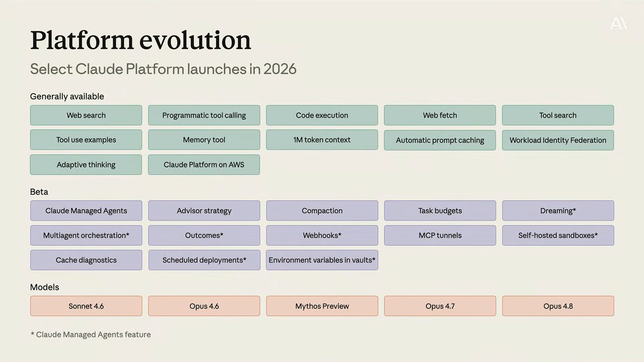Click the Sonnet 4.6 model box
The height and width of the screenshot is (362, 644).
(86, 306)
